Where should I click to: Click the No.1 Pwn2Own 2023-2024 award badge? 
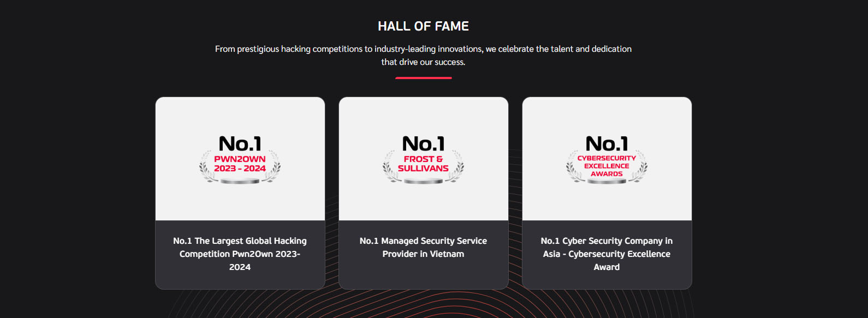(x=240, y=159)
